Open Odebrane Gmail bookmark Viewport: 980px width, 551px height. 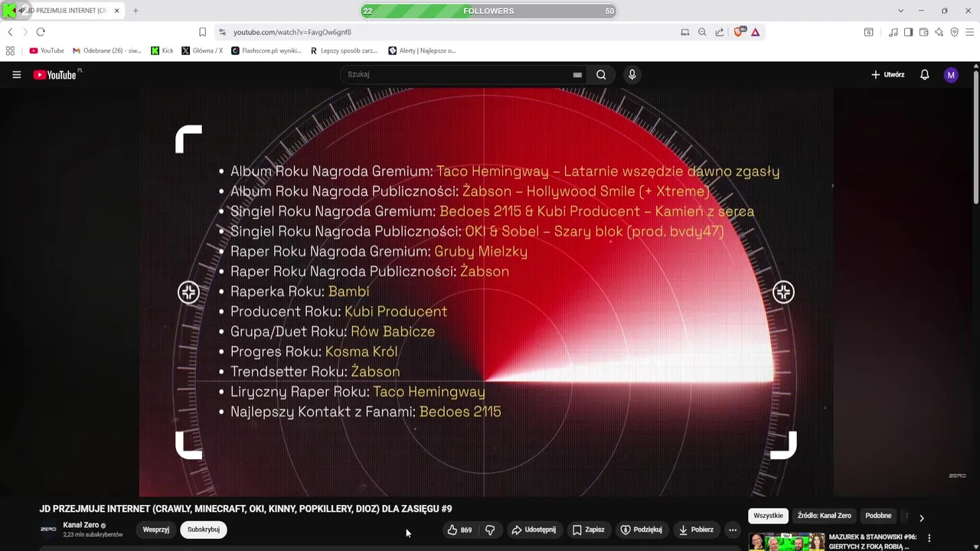(107, 51)
